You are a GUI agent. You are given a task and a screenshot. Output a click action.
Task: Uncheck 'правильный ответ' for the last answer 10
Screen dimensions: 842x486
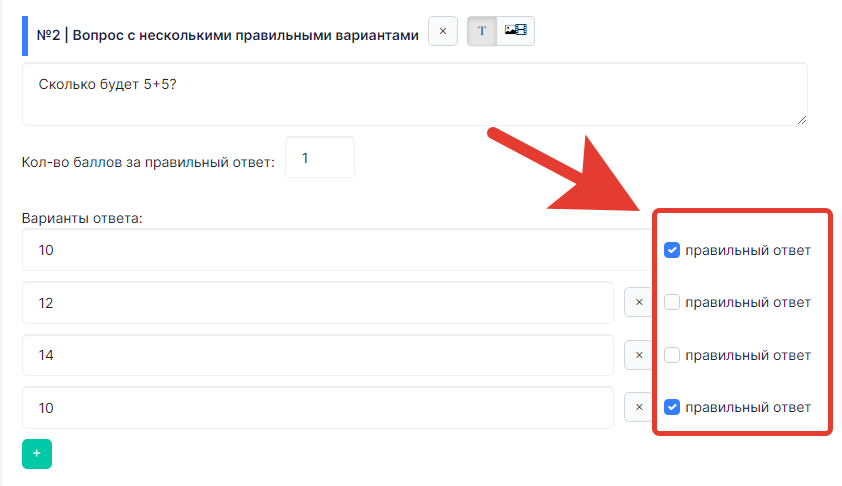coord(672,407)
